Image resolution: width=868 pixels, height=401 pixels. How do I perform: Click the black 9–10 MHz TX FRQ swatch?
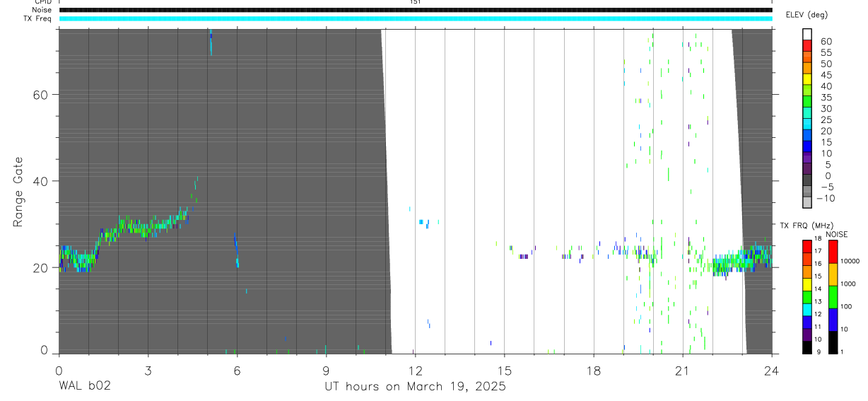807,347
